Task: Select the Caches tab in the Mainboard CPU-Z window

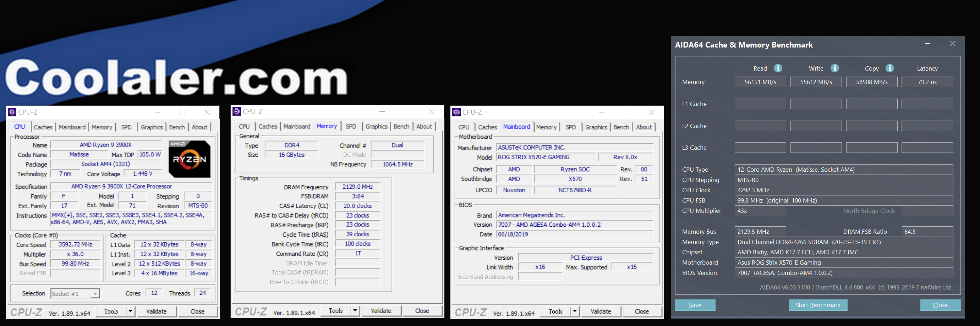Action: point(487,127)
